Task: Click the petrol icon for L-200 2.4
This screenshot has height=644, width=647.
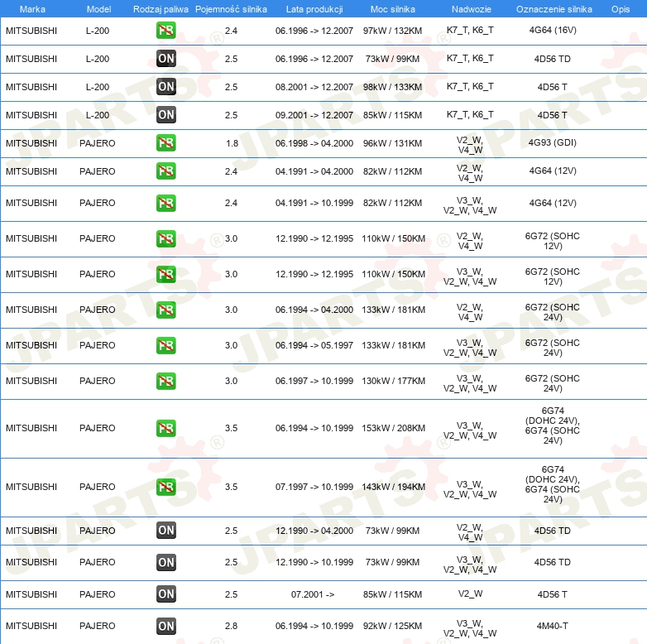Action: point(166,31)
